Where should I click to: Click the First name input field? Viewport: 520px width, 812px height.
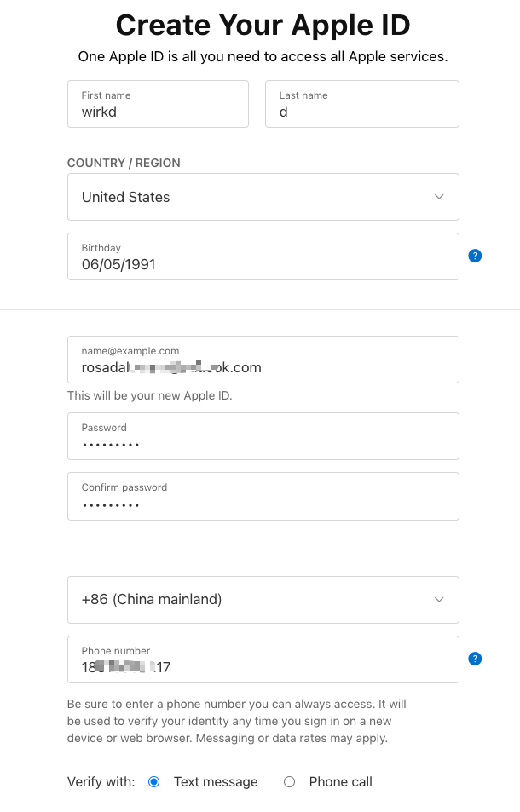coord(158,104)
